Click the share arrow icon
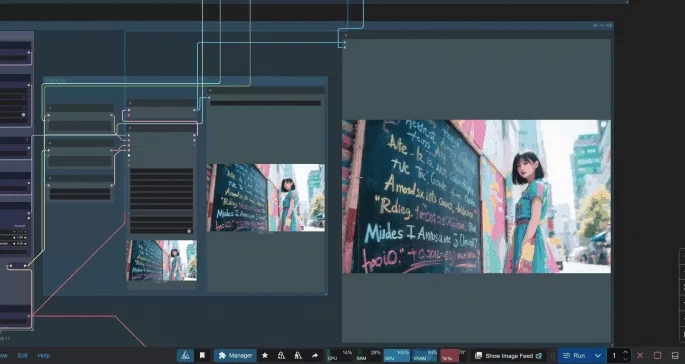Image resolution: width=685 pixels, height=364 pixels. click(x=315, y=355)
